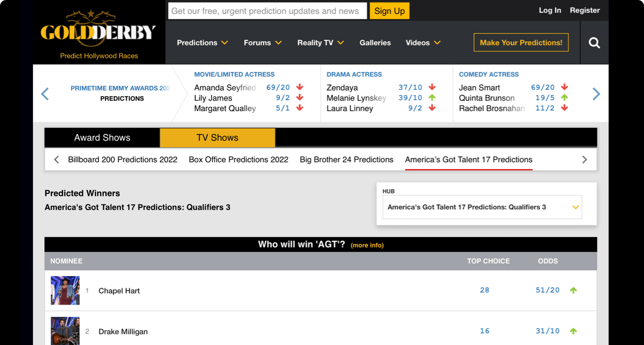Click Chapel Hart's top choice count 28
The image size is (644, 345).
click(485, 290)
